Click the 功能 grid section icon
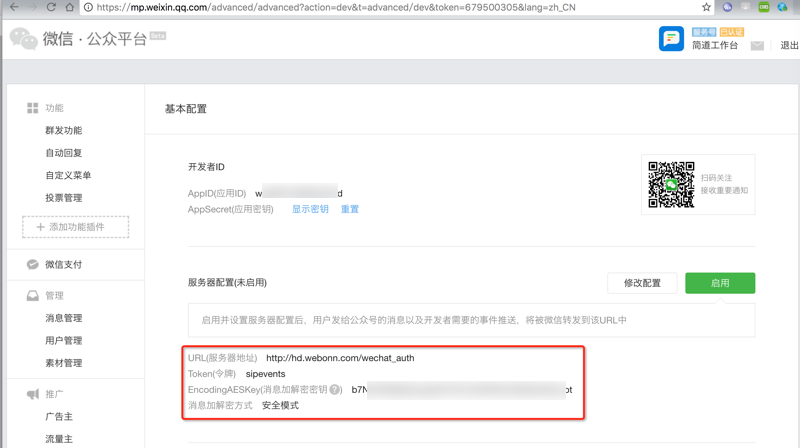 coord(33,108)
